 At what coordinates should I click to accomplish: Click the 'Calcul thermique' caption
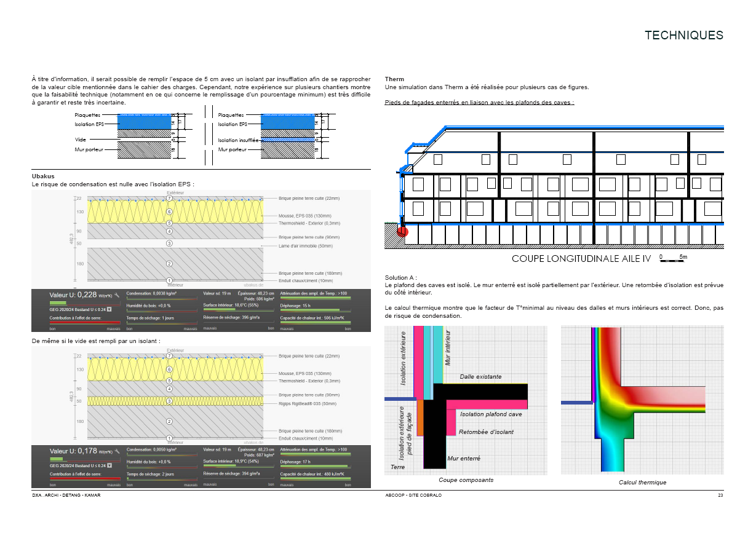tap(642, 483)
